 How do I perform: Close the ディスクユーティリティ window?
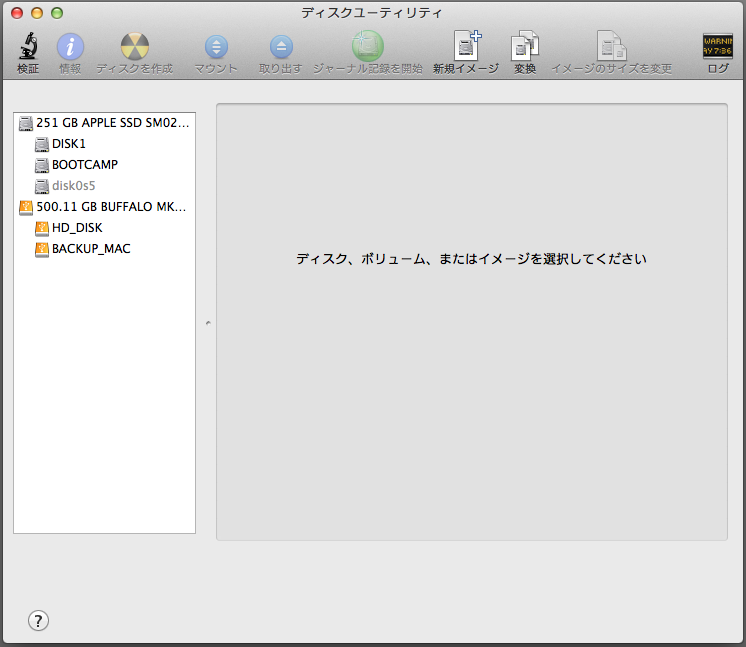tap(17, 13)
